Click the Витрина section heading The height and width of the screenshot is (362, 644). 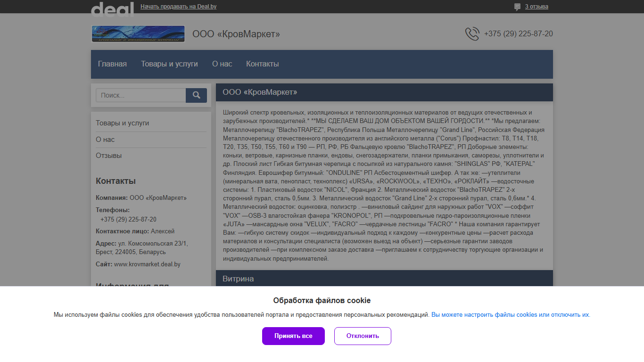pos(238,279)
